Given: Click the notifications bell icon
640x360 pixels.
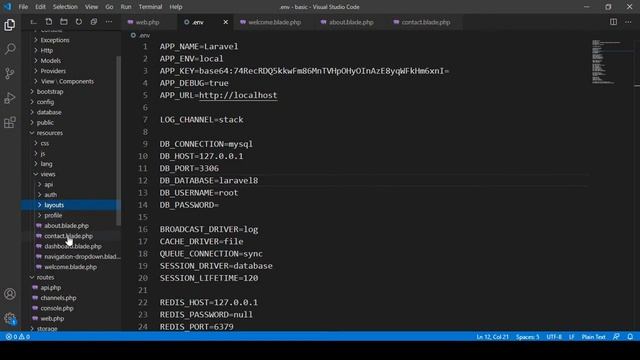Looking at the screenshot, I should pyautogui.click(x=630, y=337).
